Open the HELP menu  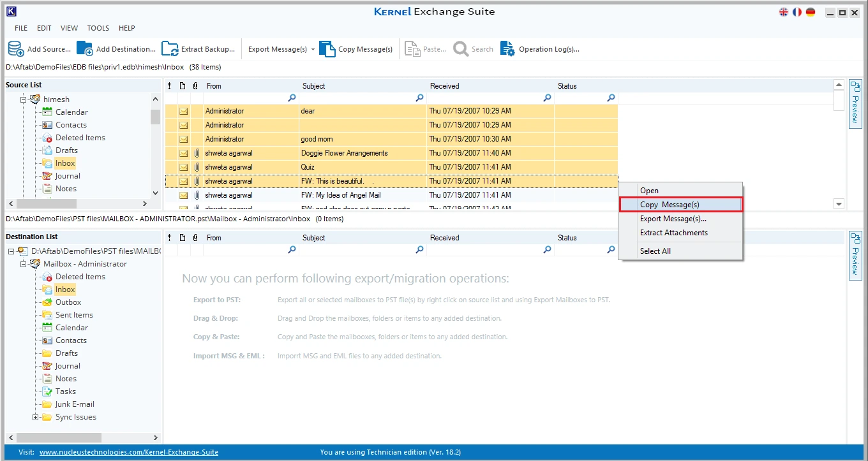[x=127, y=28]
